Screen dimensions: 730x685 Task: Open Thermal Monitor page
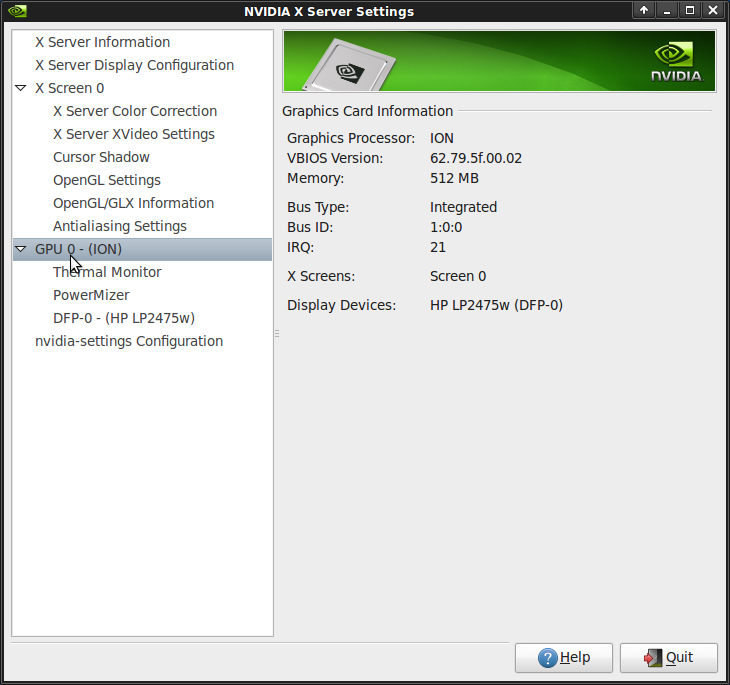(107, 272)
